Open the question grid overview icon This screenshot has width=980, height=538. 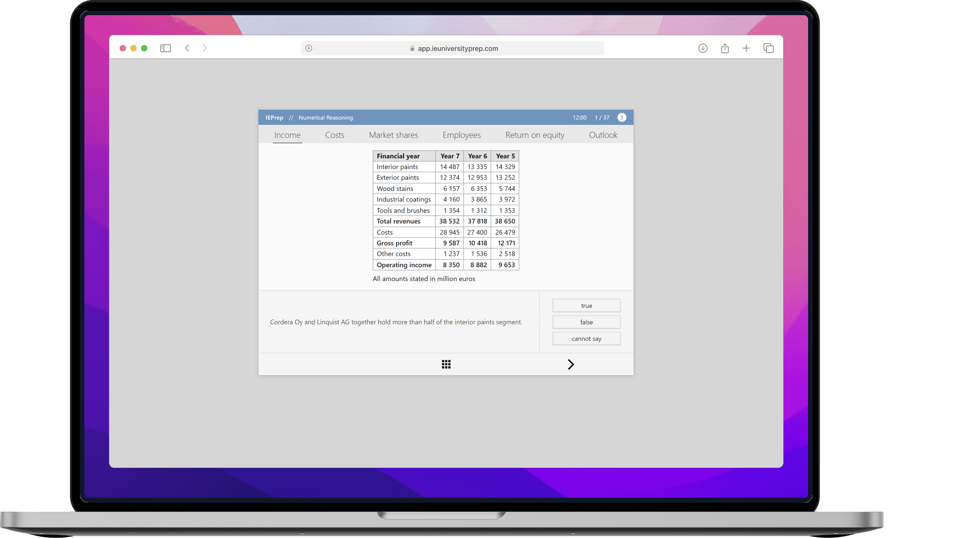[446, 364]
